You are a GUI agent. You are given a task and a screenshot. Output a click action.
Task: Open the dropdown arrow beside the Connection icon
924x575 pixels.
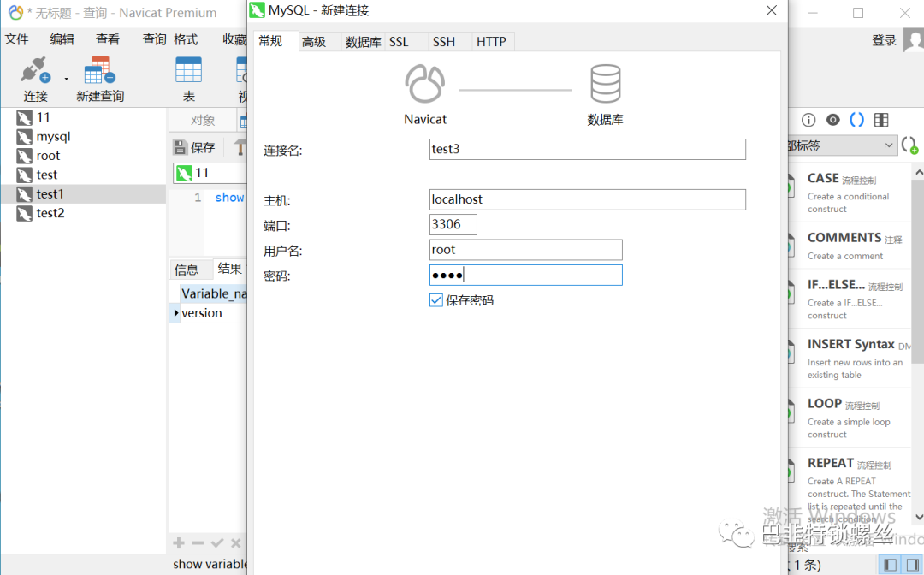(66, 79)
